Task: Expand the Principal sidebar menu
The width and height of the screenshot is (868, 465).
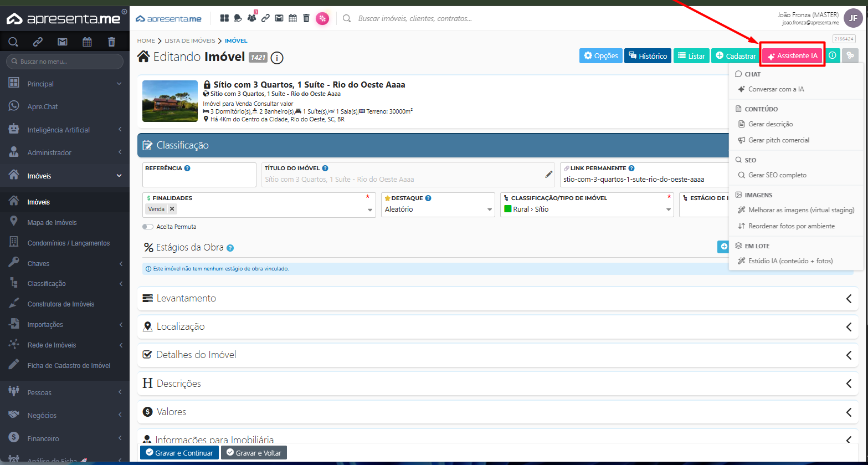Action: pyautogui.click(x=65, y=84)
